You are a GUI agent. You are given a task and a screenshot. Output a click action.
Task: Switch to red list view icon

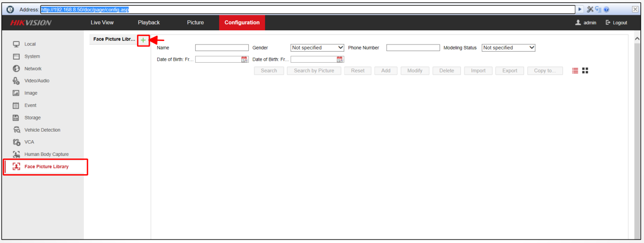(x=575, y=71)
